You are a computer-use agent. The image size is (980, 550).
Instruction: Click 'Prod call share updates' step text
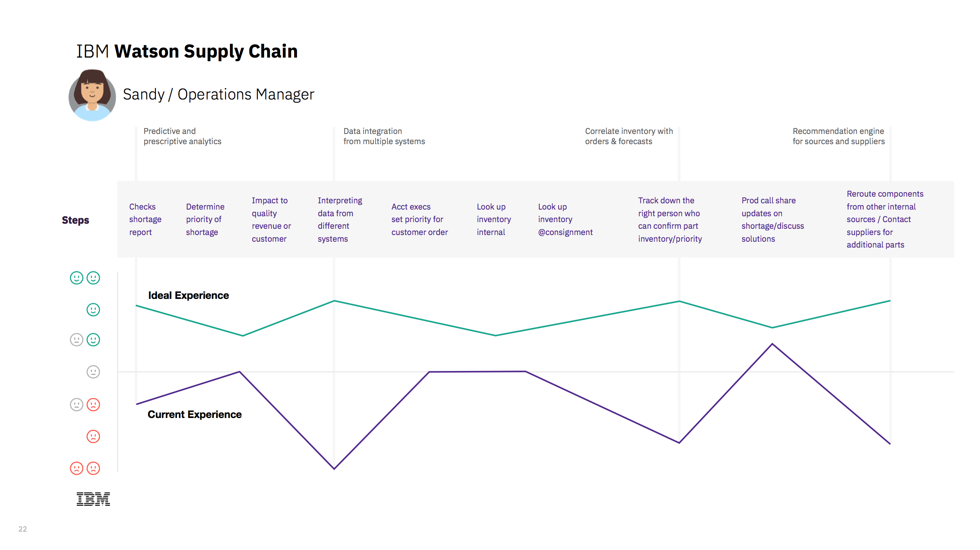[772, 219]
